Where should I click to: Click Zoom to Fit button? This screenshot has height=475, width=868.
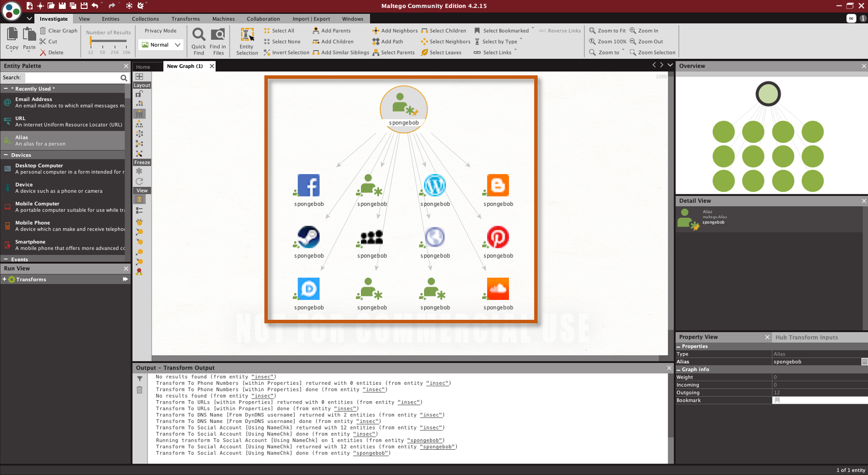(607, 31)
